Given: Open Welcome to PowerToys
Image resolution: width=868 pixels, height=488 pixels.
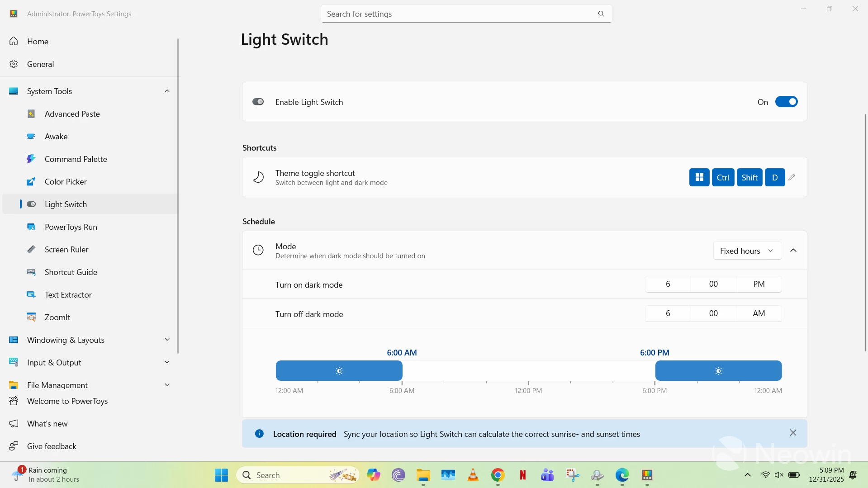Looking at the screenshot, I should point(90,401).
